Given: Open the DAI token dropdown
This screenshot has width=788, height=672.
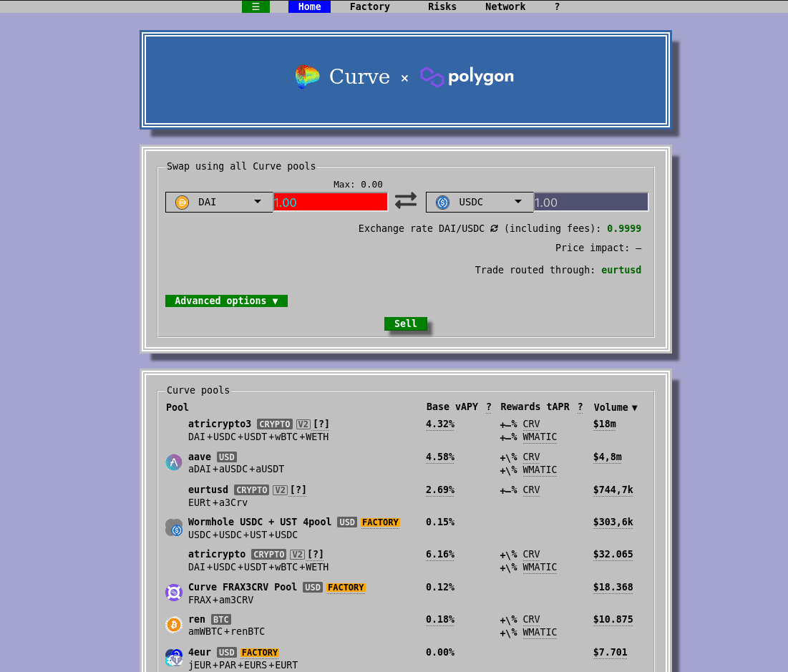Looking at the screenshot, I should point(219,202).
